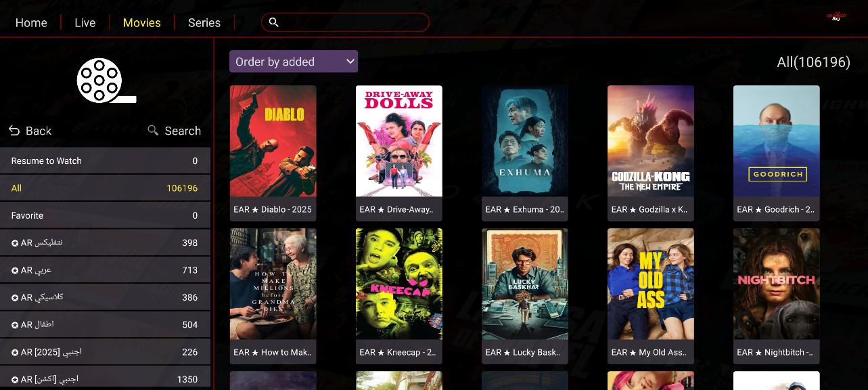This screenshot has height=390, width=868.
Task: Open the Favorite category
Action: (105, 215)
